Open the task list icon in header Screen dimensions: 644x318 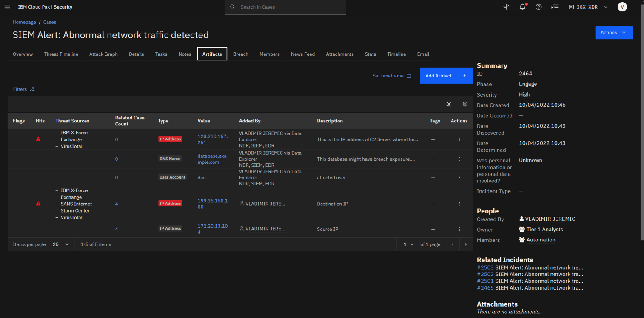pyautogui.click(x=555, y=7)
